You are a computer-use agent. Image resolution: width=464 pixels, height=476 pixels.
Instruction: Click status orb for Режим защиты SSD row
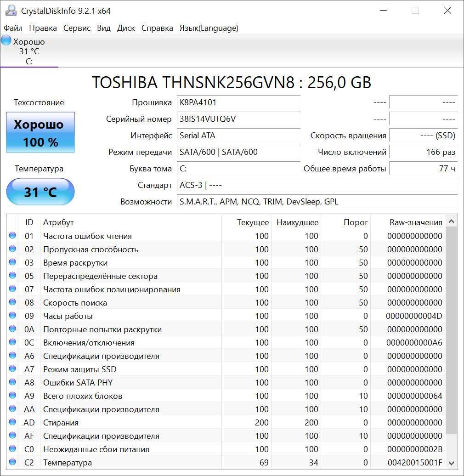coord(12,368)
